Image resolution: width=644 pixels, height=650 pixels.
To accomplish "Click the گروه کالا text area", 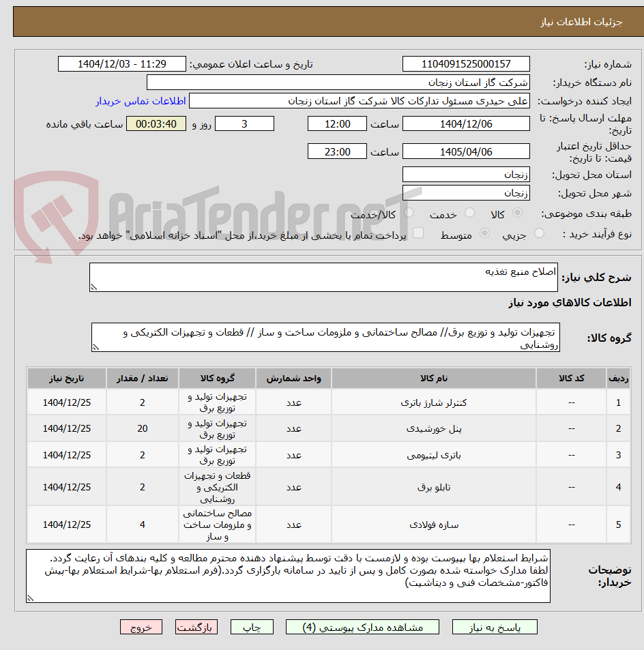I will coord(325,338).
